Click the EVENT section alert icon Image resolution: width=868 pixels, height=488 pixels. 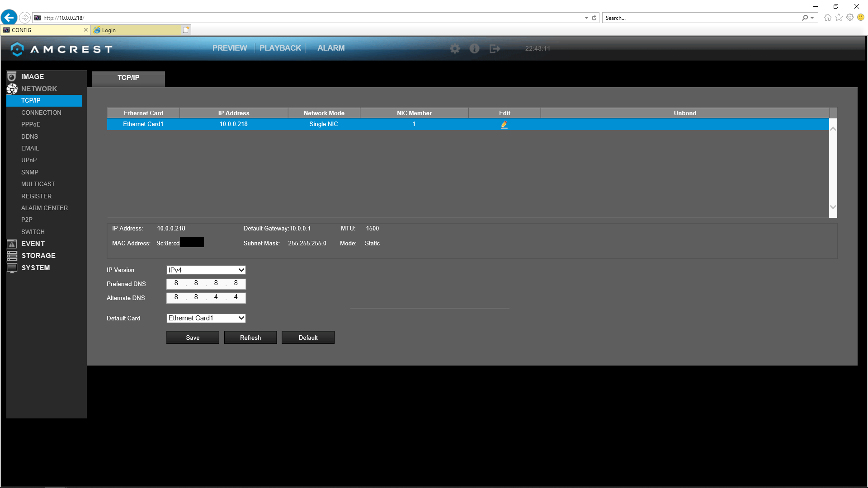pos(12,244)
